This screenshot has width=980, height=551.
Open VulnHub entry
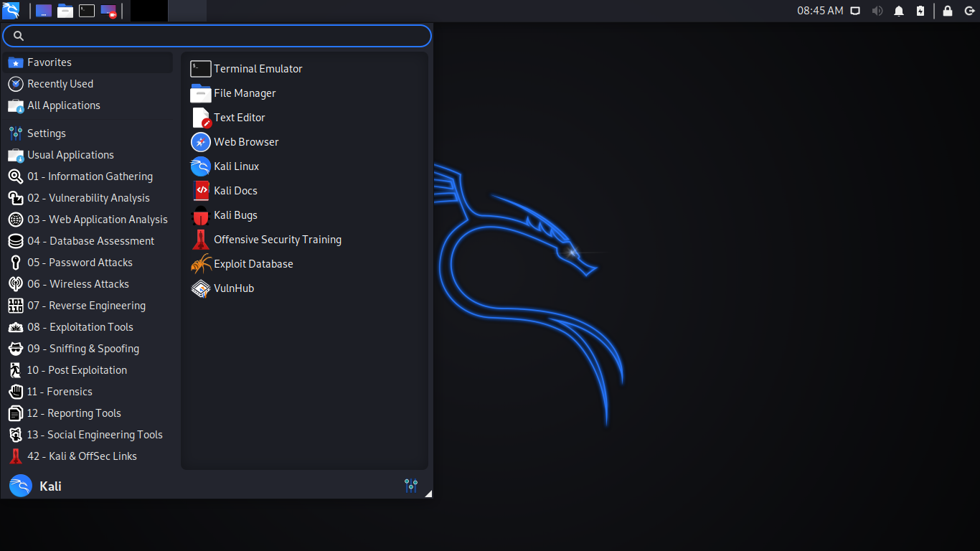coord(304,288)
